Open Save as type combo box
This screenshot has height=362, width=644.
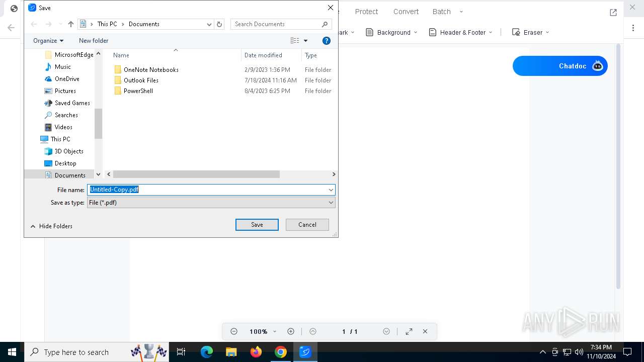coord(211,203)
